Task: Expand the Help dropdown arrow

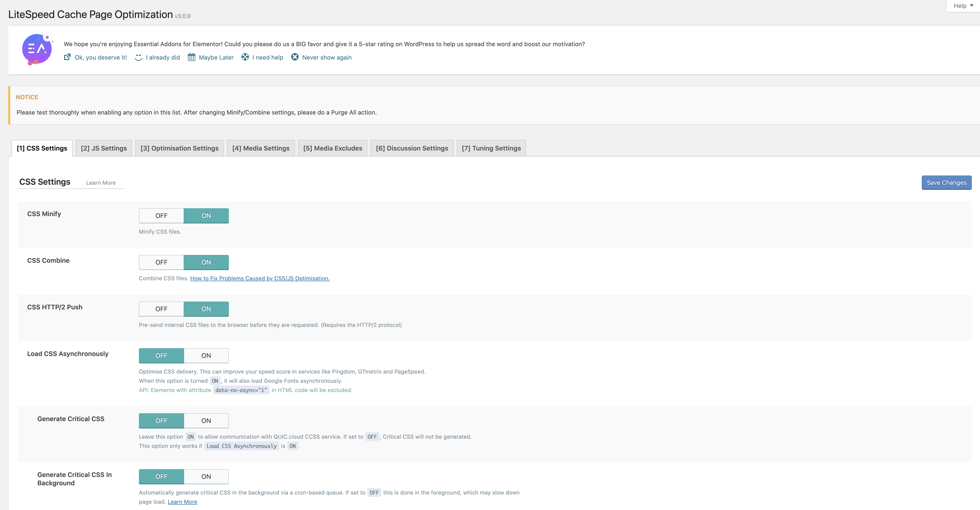Action: coord(971,6)
